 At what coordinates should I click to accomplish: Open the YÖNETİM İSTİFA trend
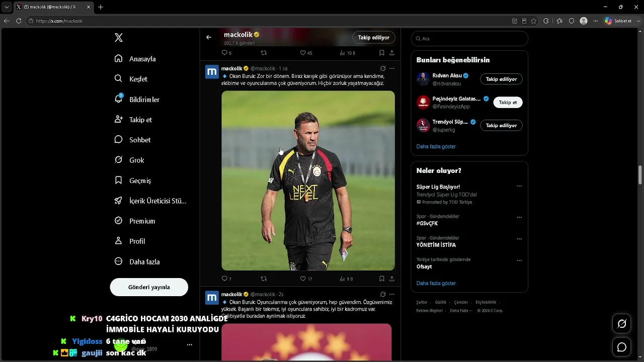[436, 245]
